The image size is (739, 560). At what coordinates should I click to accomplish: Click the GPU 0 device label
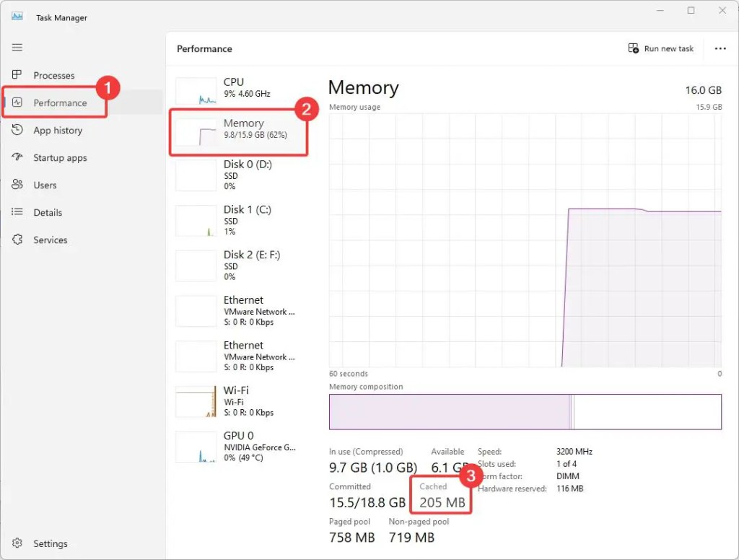(238, 436)
